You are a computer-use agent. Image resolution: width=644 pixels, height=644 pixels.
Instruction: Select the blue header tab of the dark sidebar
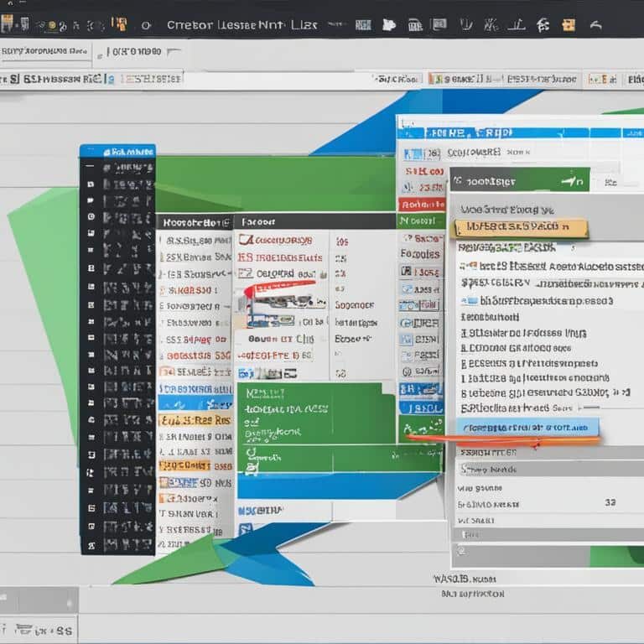(x=117, y=152)
